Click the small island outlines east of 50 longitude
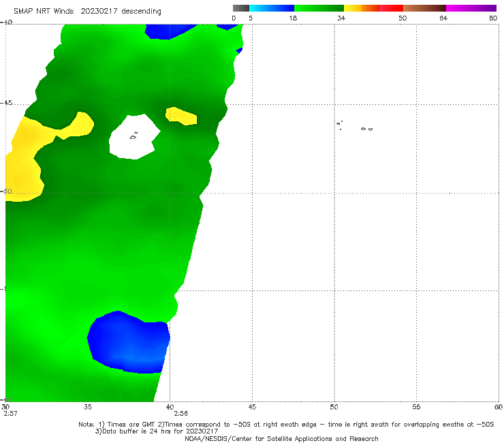The height and width of the screenshot is (443, 504). coord(355,126)
